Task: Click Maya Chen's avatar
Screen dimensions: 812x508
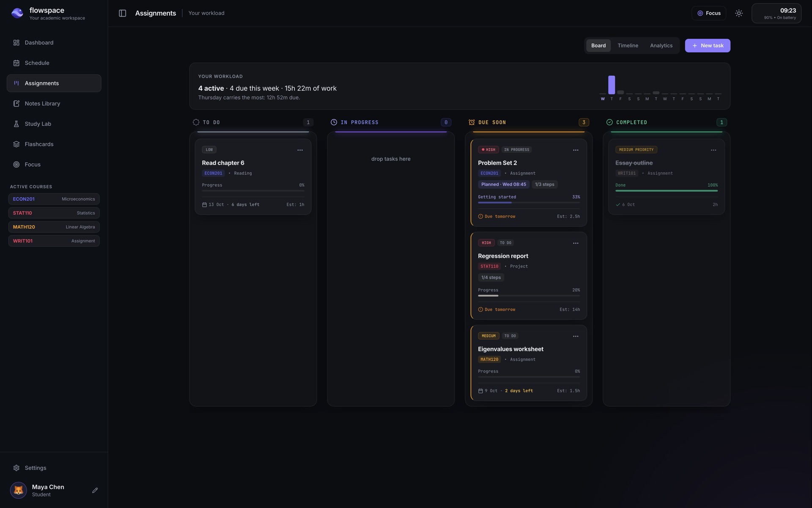Action: pos(19,490)
